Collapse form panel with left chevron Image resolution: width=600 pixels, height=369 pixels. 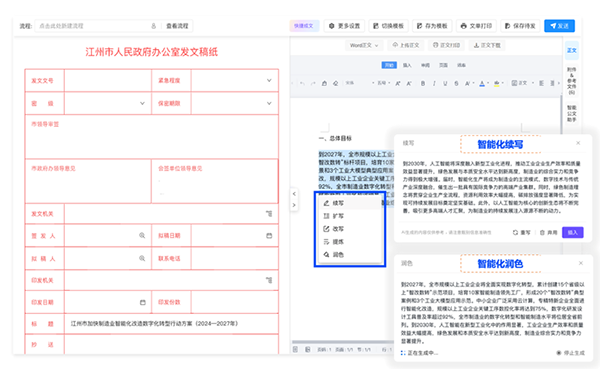[x=294, y=194]
